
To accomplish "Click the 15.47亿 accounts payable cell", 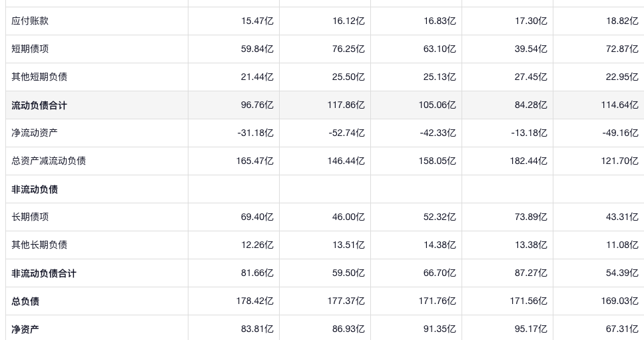I will [x=257, y=21].
